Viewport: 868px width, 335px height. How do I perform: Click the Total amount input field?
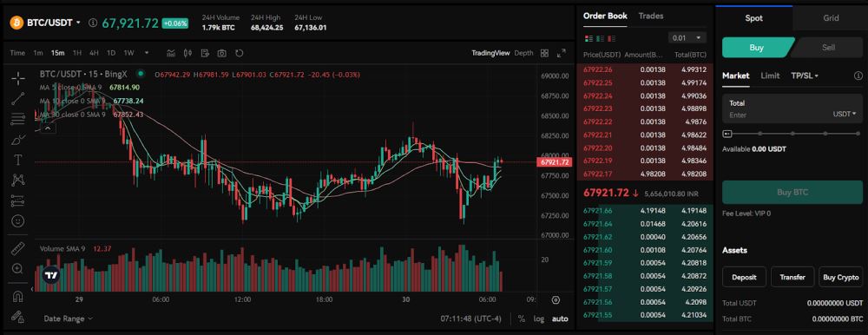[792, 108]
